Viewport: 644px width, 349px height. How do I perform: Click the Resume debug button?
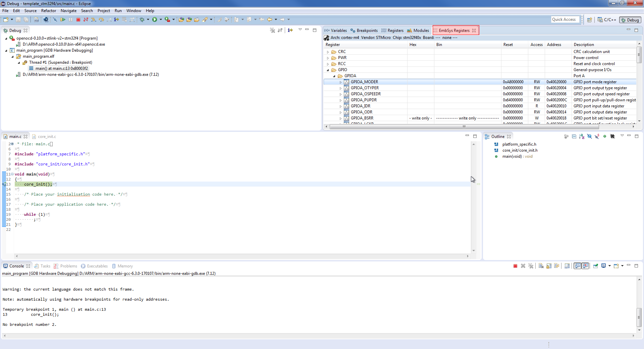click(x=63, y=20)
